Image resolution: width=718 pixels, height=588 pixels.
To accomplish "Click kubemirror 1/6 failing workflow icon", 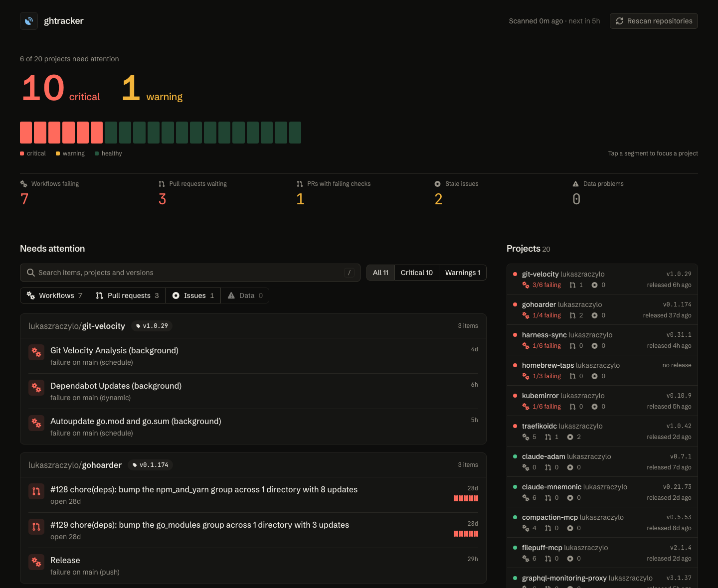I will coord(526,407).
